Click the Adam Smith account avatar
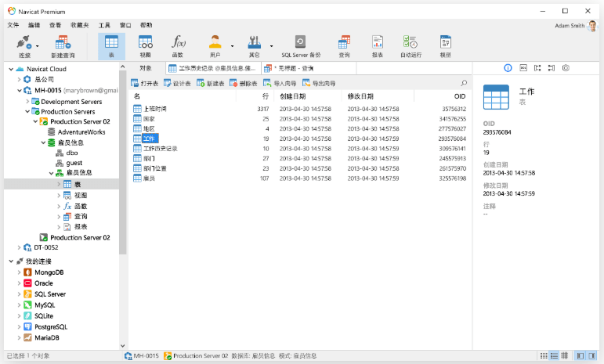604x364 pixels. click(592, 26)
